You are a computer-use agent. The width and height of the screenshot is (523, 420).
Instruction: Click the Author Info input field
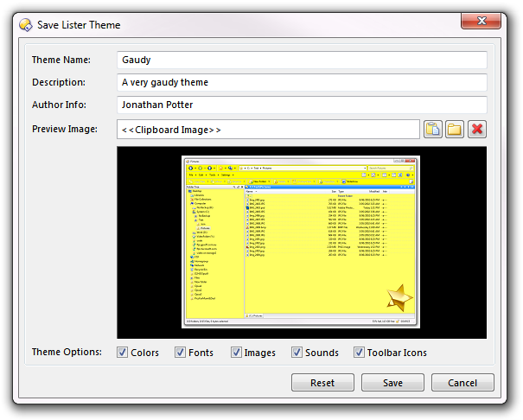point(302,105)
